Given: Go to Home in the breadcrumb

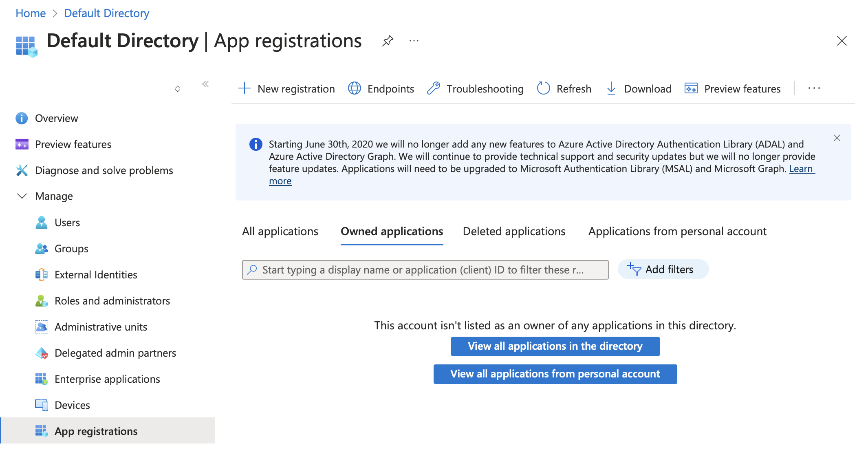Looking at the screenshot, I should coord(31,13).
